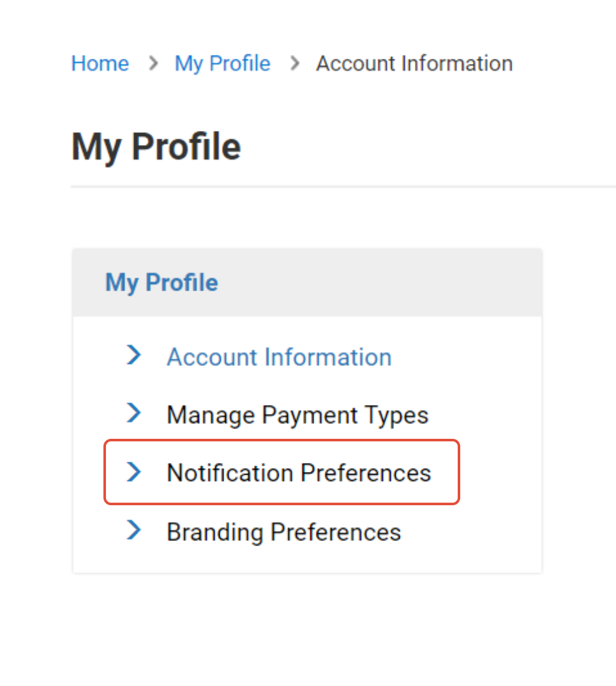
Task: Click the arrow icon beside Branding Preferences
Action: [x=134, y=530]
